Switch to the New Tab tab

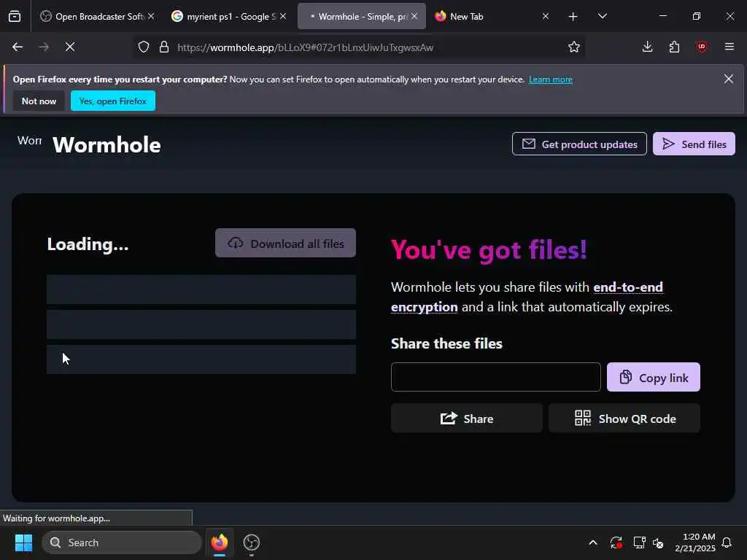[491, 16]
